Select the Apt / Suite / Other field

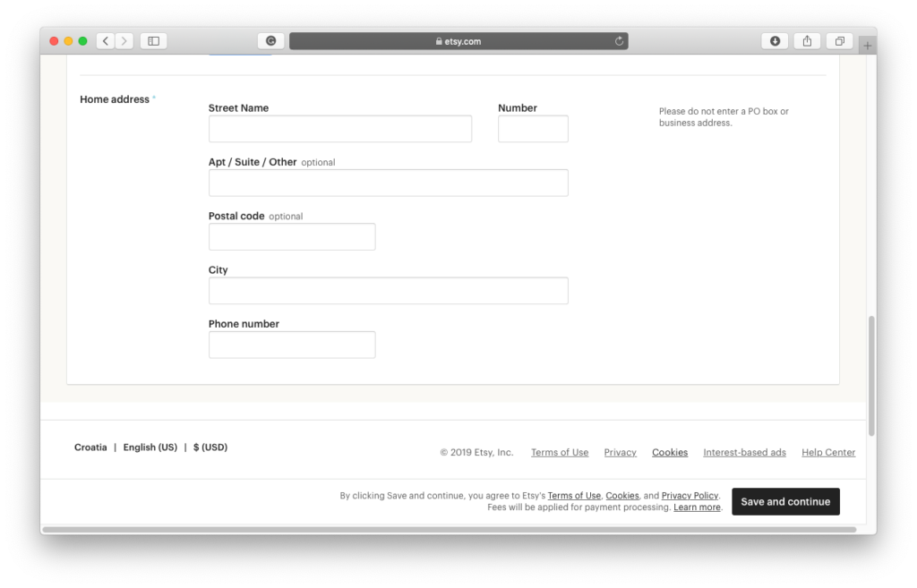click(388, 183)
